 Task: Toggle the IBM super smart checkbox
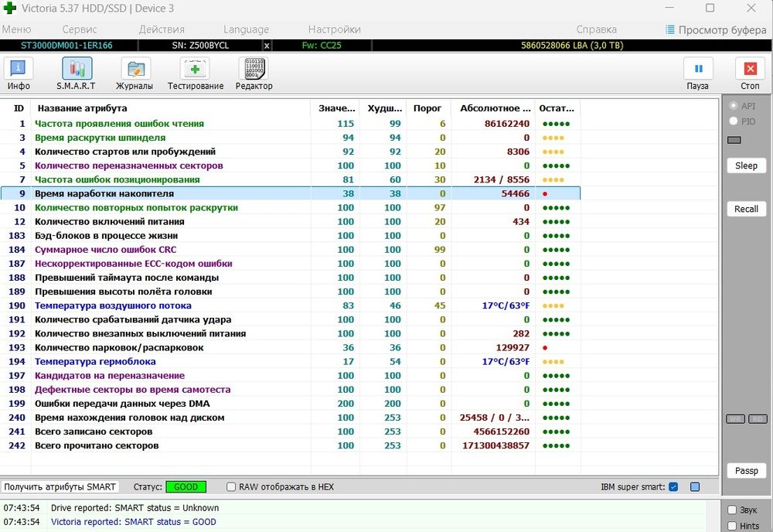[x=673, y=487]
